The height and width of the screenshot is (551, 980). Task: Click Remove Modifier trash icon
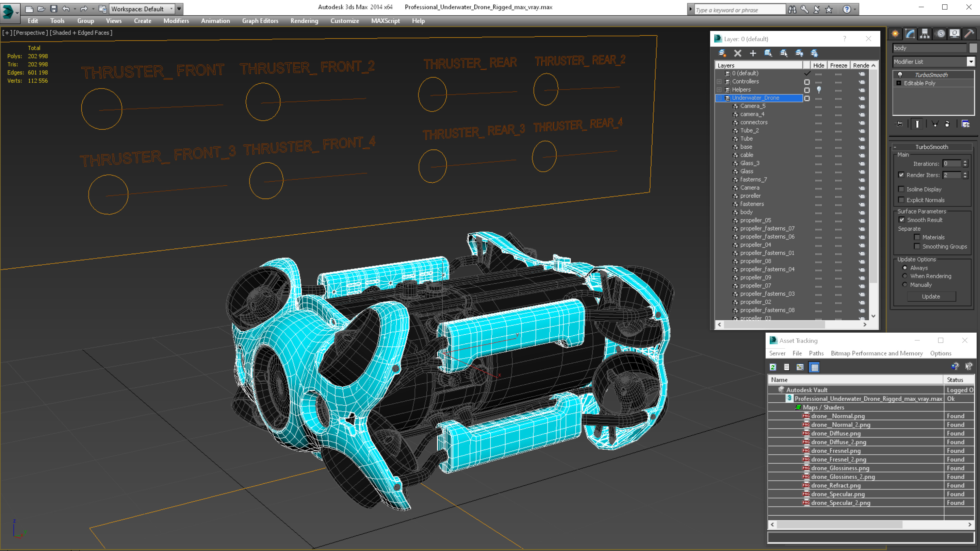947,123
